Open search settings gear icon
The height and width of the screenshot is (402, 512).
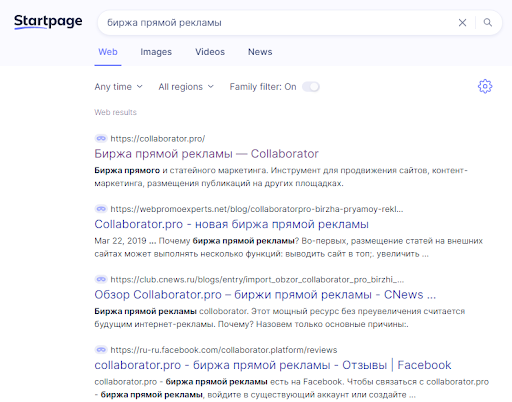[485, 86]
